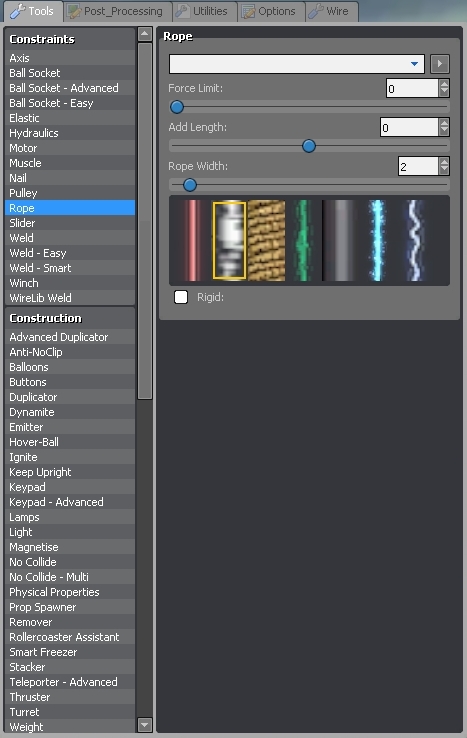Select the Teleporter - Advanced tool
The height and width of the screenshot is (738, 467).
pyautogui.click(x=70, y=682)
